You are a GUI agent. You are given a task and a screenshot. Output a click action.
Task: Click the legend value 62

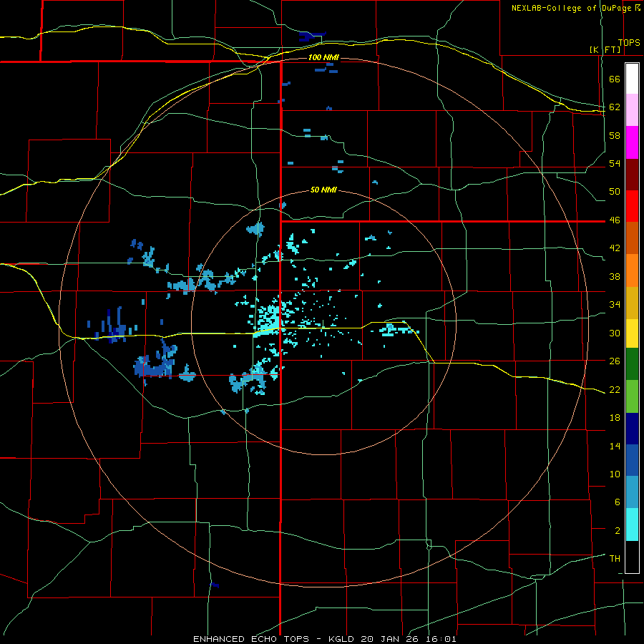point(615,107)
